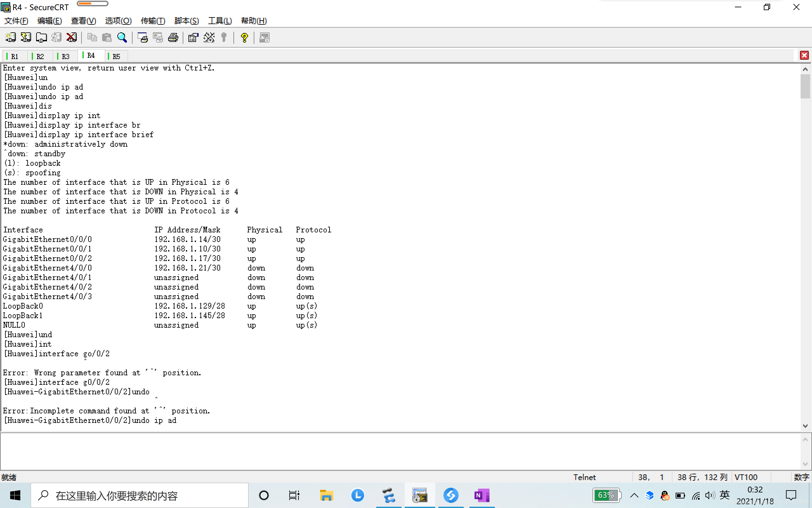Screen dimensions: 812x508
Task: Open the 编辑(E) menu
Action: click(x=49, y=21)
